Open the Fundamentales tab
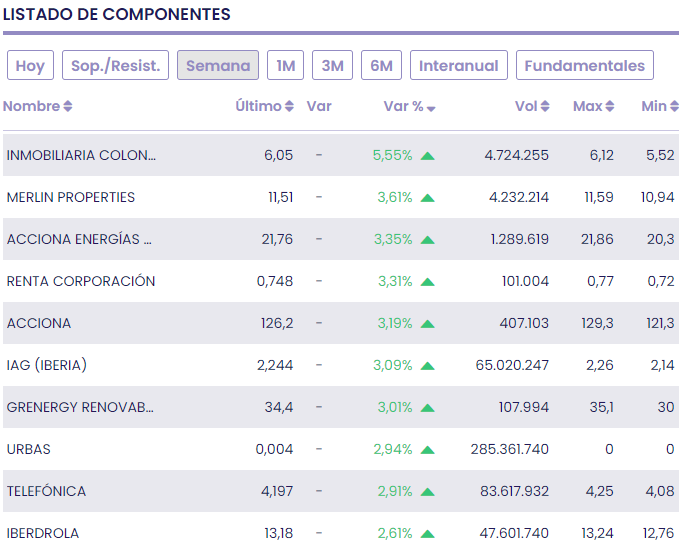This screenshot has height=554, width=683. tap(585, 66)
